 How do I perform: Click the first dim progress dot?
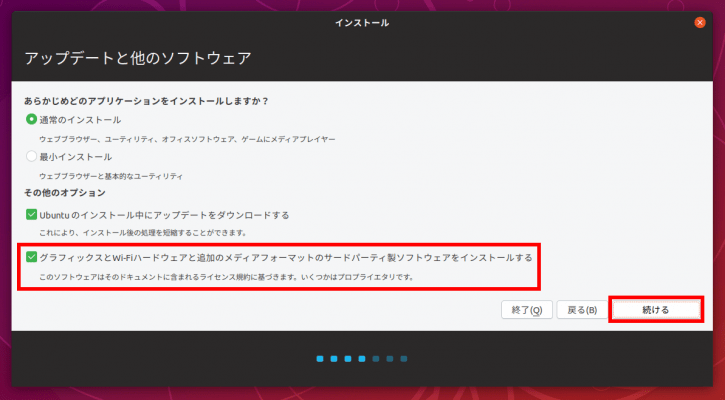376,359
